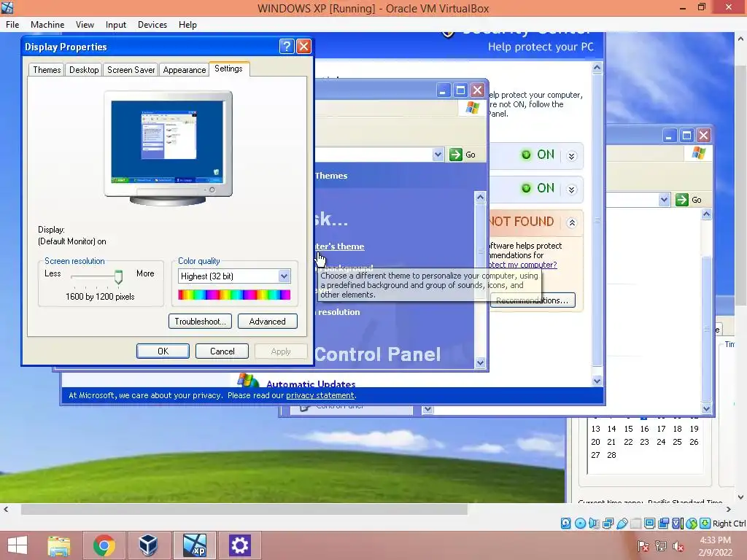Click the muted speaker tray icon
Screen dimensions: 747x560
(x=678, y=545)
